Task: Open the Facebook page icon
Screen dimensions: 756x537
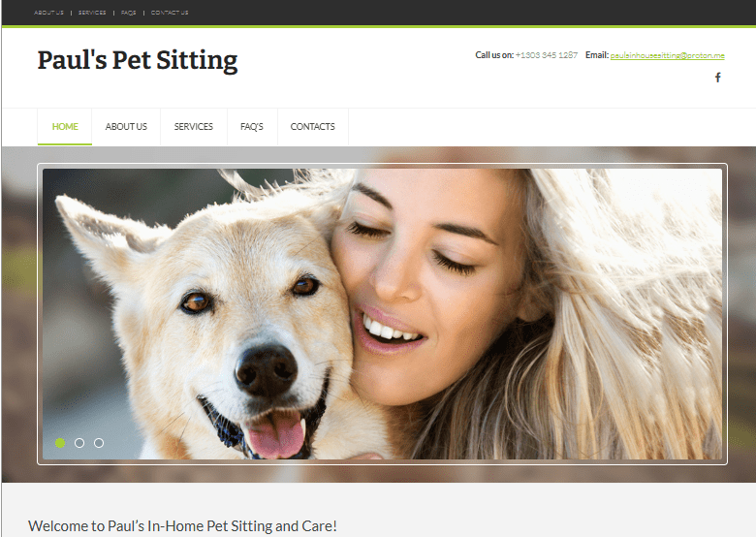Action: (717, 78)
